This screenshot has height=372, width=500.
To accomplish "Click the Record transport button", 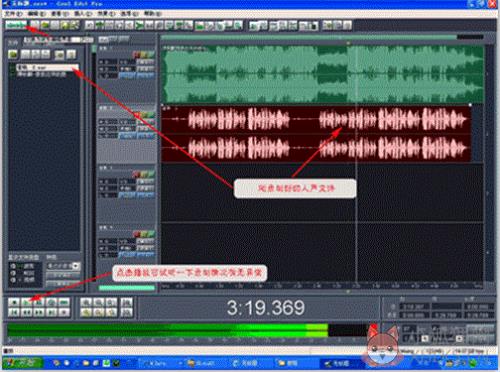I will (x=64, y=312).
